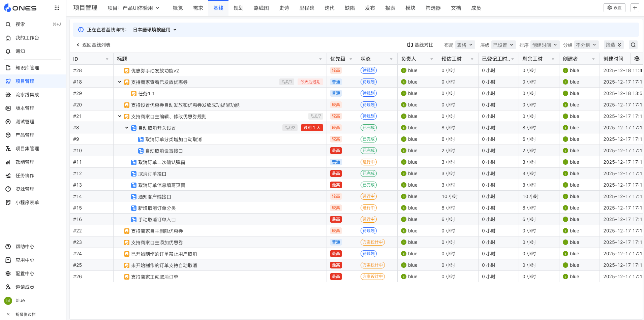Click the blue user avatar in sidebar
644x320 pixels.
8,300
